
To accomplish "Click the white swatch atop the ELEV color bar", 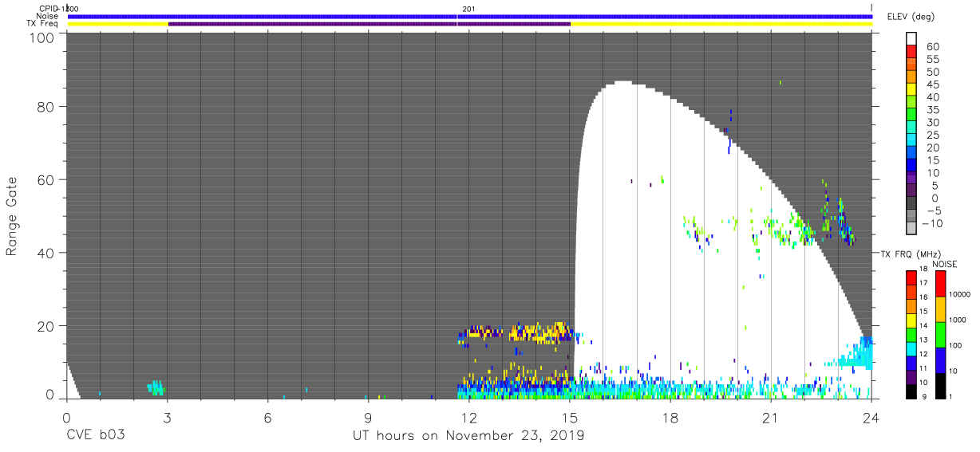I will click(x=912, y=38).
